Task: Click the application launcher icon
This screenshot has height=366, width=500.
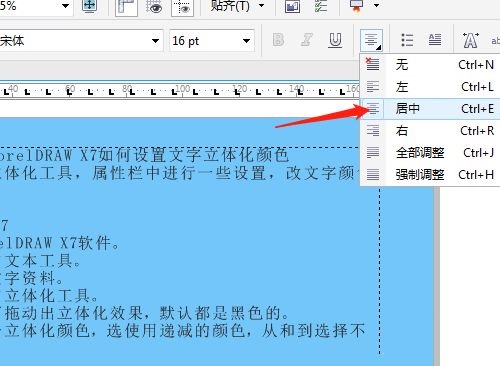Action: [x=356, y=6]
